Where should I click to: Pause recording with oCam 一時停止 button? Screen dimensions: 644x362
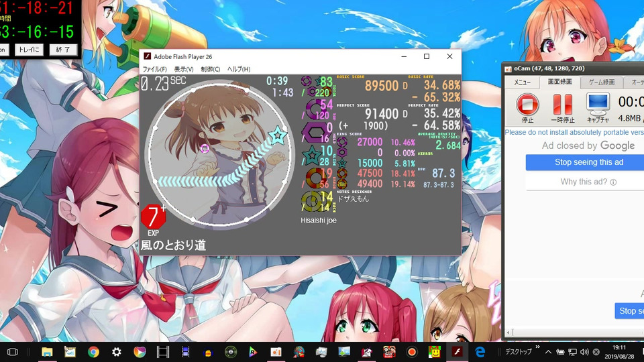coord(562,105)
